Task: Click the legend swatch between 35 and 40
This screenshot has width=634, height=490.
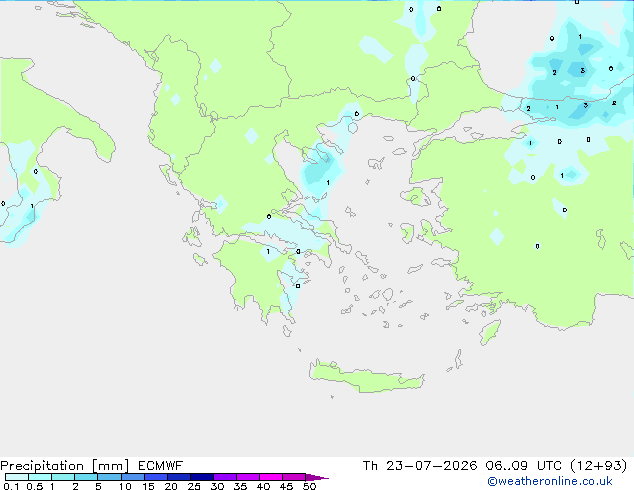Action: point(248,477)
